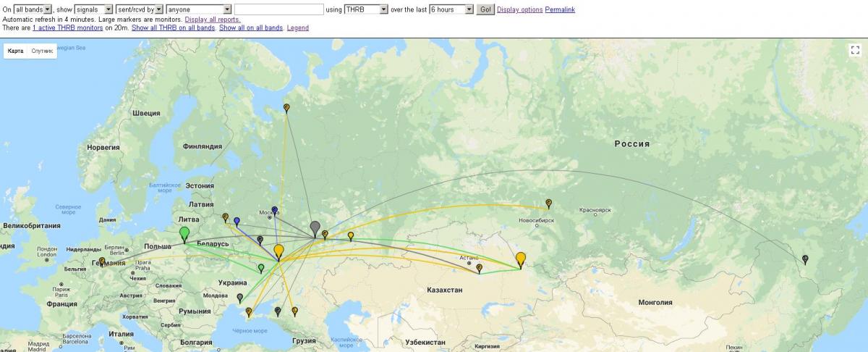Toggle fullscreen map view
This screenshot has height=352, width=868.
click(854, 50)
